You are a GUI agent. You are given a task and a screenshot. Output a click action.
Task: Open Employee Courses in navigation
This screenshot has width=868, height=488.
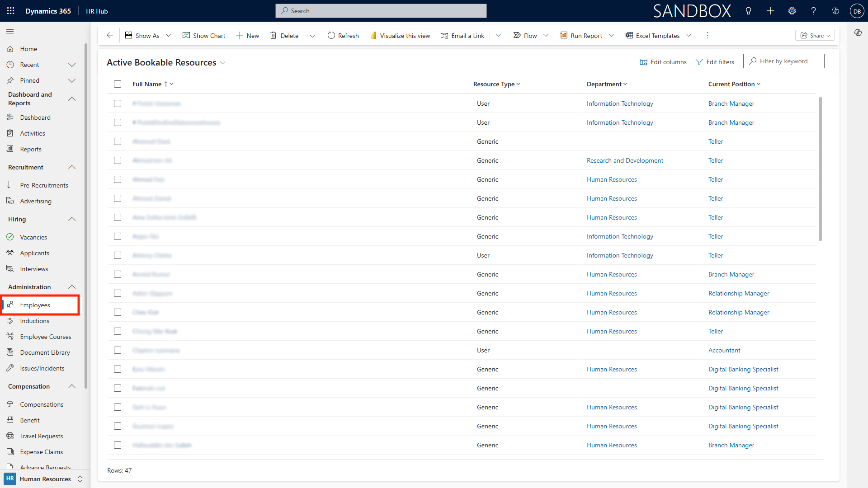45,337
